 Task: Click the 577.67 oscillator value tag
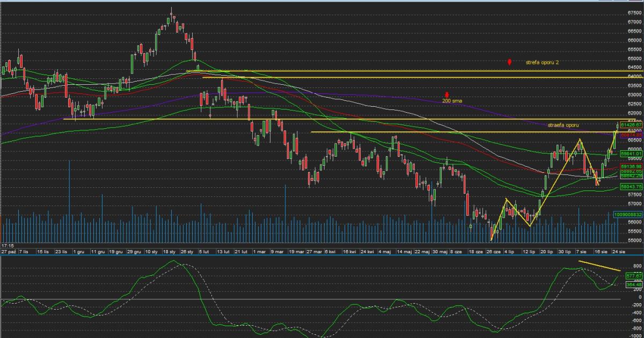(634, 276)
